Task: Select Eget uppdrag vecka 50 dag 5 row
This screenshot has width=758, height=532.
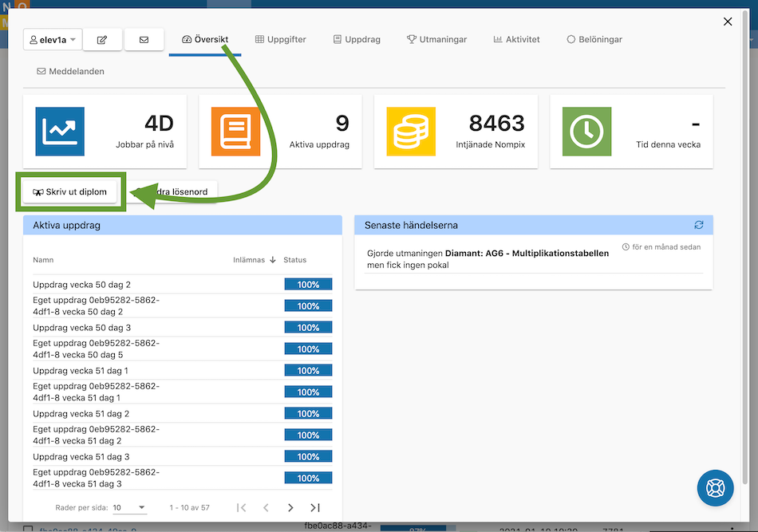Action: coord(183,349)
